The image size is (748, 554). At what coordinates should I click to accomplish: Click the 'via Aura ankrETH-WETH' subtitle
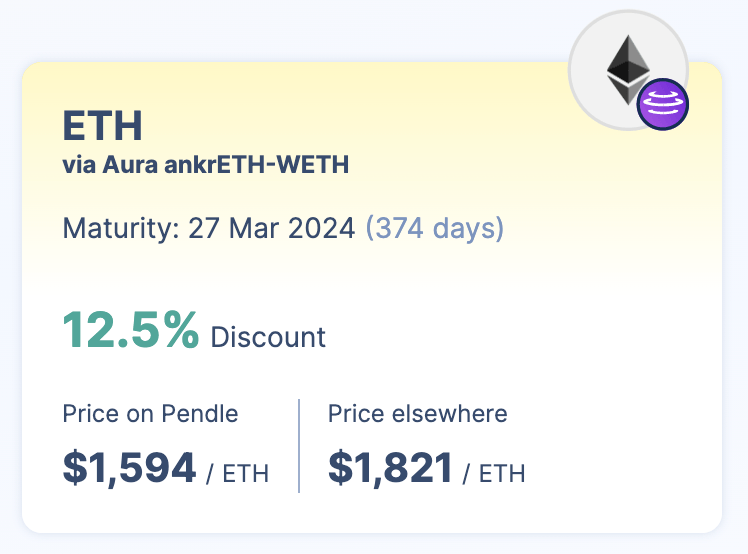(206, 165)
